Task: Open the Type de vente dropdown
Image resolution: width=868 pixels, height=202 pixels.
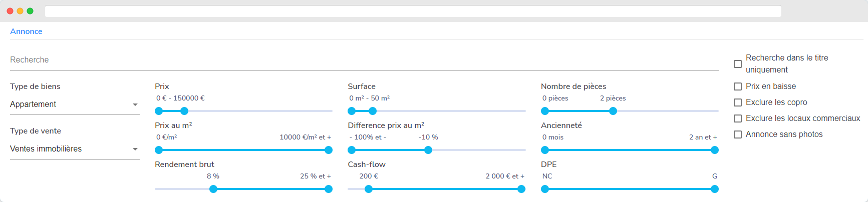Action: (x=74, y=149)
